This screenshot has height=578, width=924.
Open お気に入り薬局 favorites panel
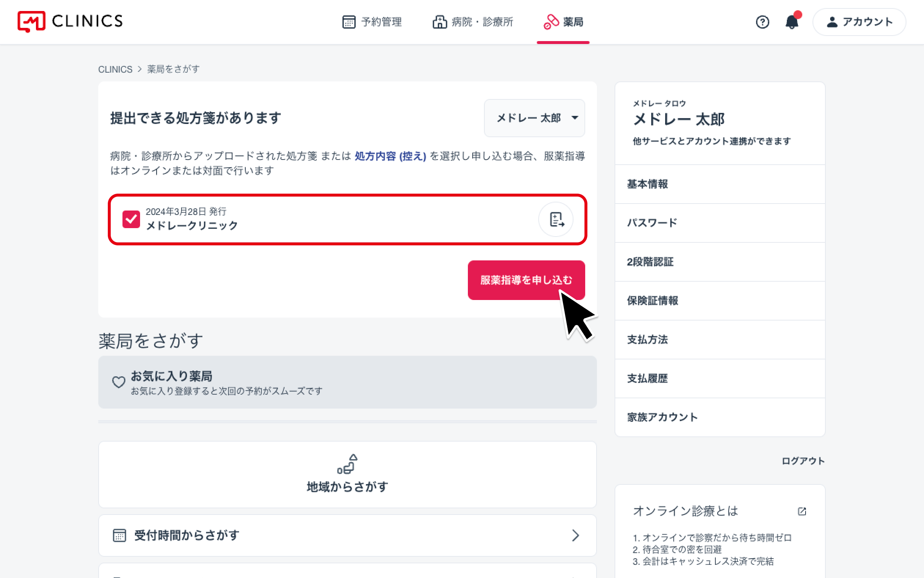[347, 382]
